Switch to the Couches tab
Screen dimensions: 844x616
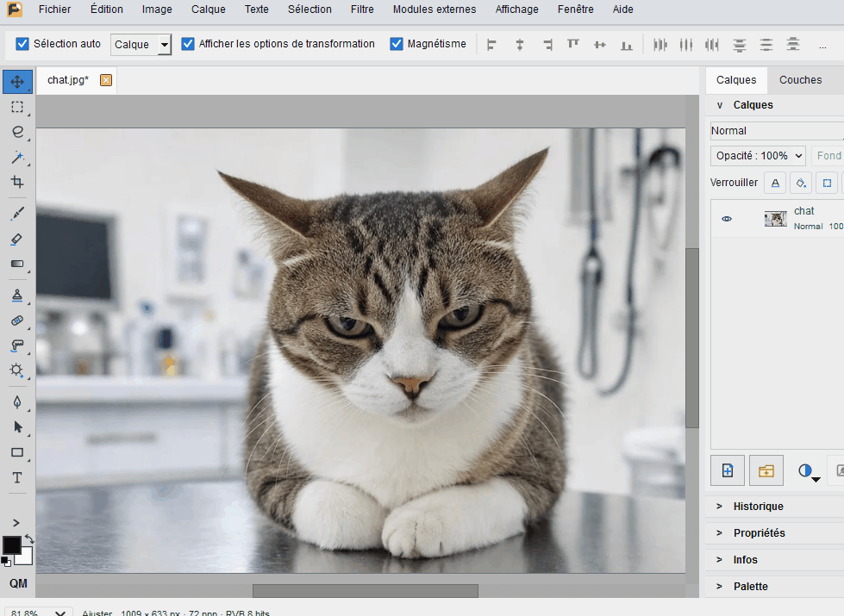pyautogui.click(x=800, y=80)
